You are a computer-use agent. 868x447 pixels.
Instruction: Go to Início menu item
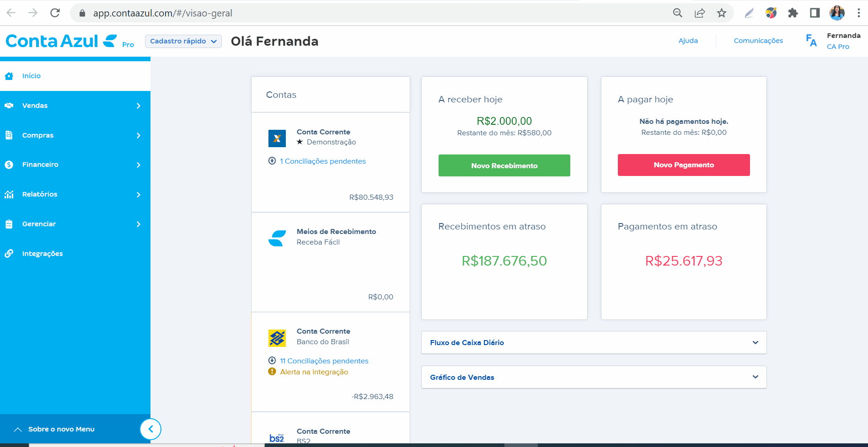pos(75,76)
